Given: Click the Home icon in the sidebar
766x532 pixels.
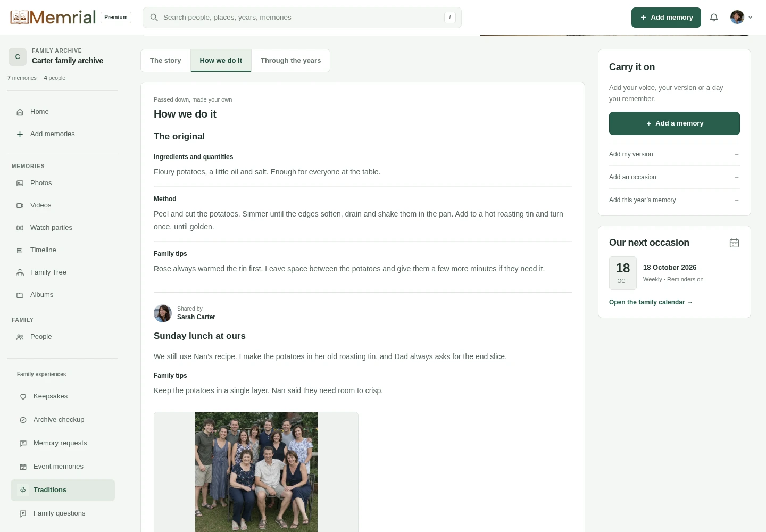Looking at the screenshot, I should point(20,112).
